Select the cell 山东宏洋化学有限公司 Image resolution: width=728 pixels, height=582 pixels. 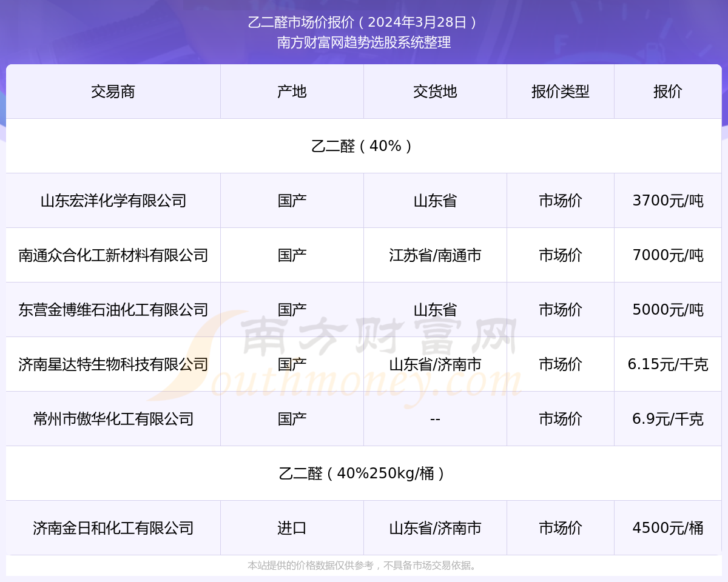(x=113, y=201)
